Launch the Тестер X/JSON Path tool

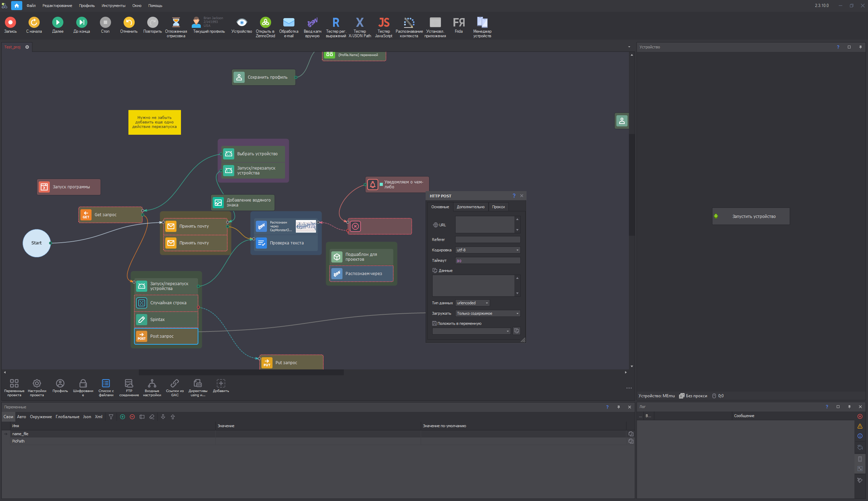pyautogui.click(x=360, y=23)
